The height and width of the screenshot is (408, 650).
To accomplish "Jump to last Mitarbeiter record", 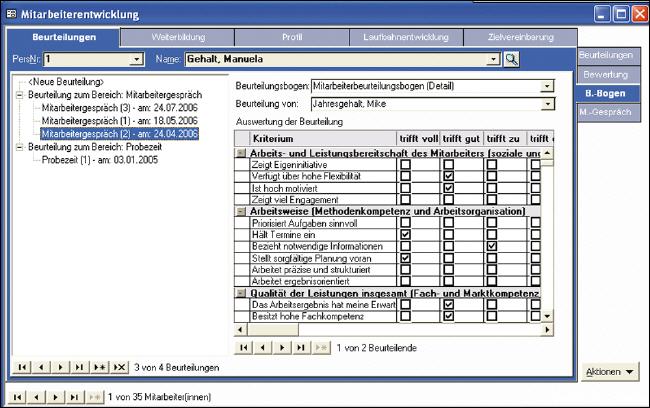I will [x=75, y=397].
